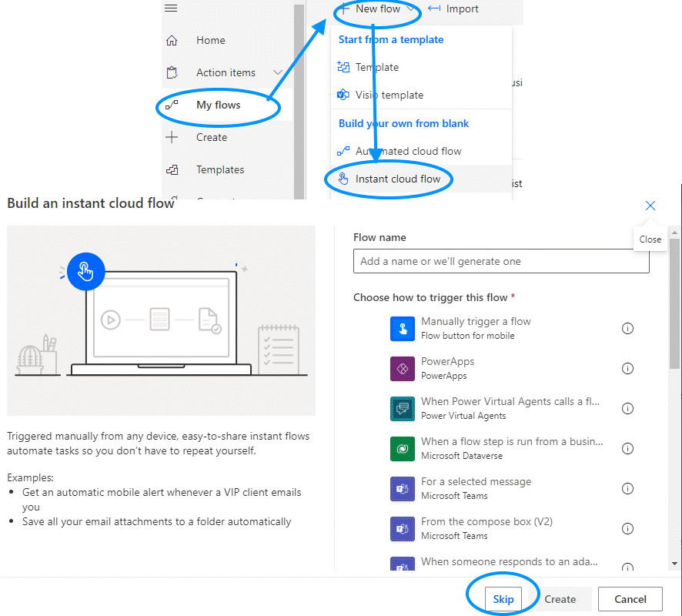Select 'Manually trigger a flow' text
This screenshot has height=616, width=682.
[x=476, y=322]
